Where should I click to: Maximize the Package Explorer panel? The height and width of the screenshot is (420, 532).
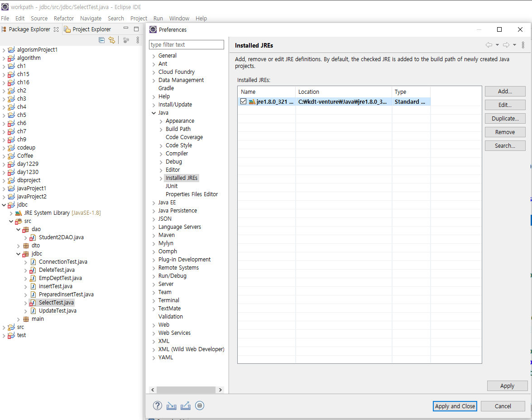pyautogui.click(x=136, y=29)
